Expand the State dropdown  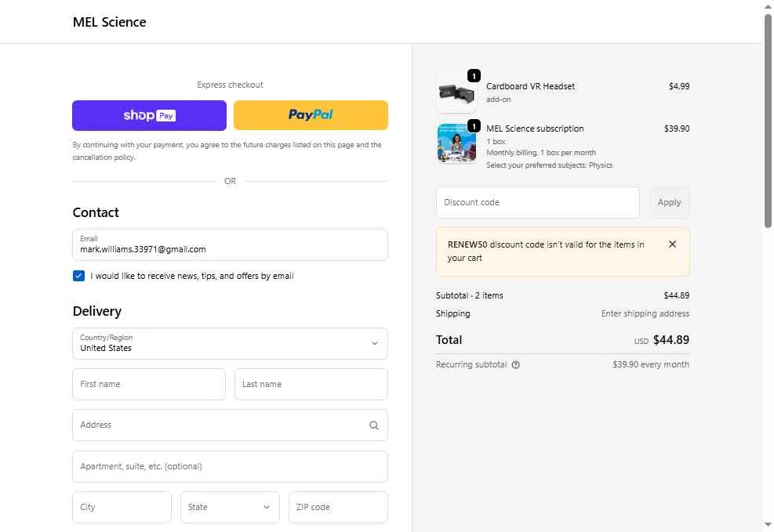(x=230, y=507)
